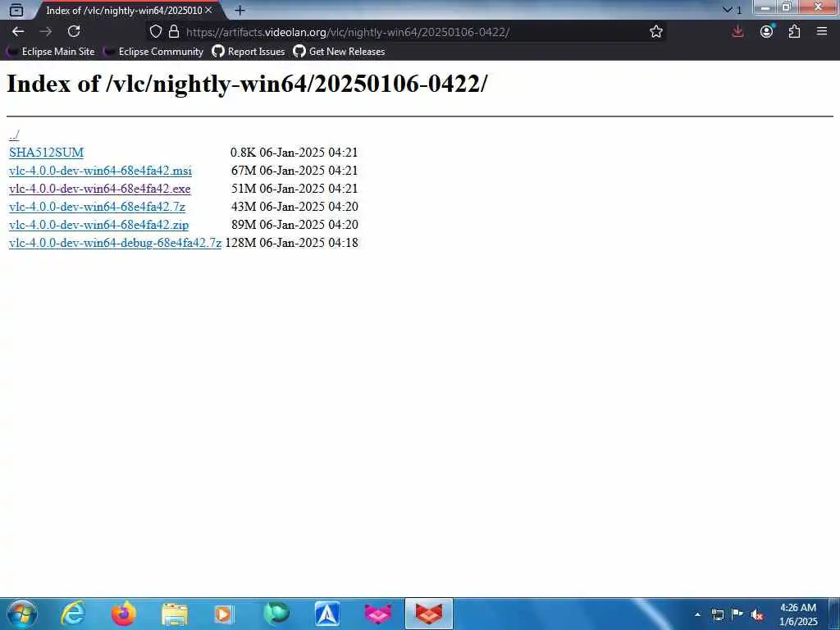Viewport: 840px width, 630px height.
Task: Open the Firefox downloads panel
Action: click(737, 32)
